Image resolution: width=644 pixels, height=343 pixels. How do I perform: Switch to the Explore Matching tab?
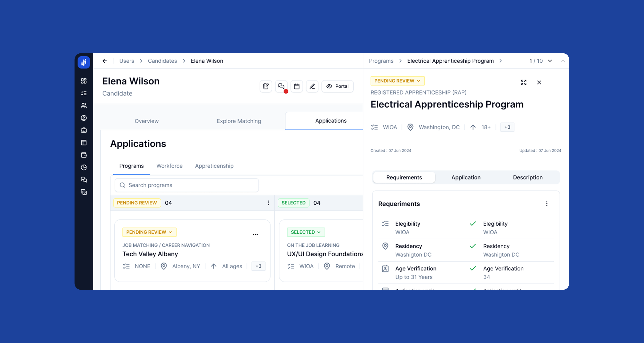(x=239, y=121)
